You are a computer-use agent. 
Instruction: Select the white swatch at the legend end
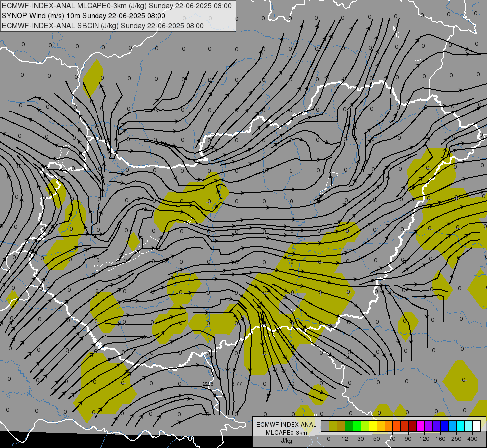tap(477, 426)
